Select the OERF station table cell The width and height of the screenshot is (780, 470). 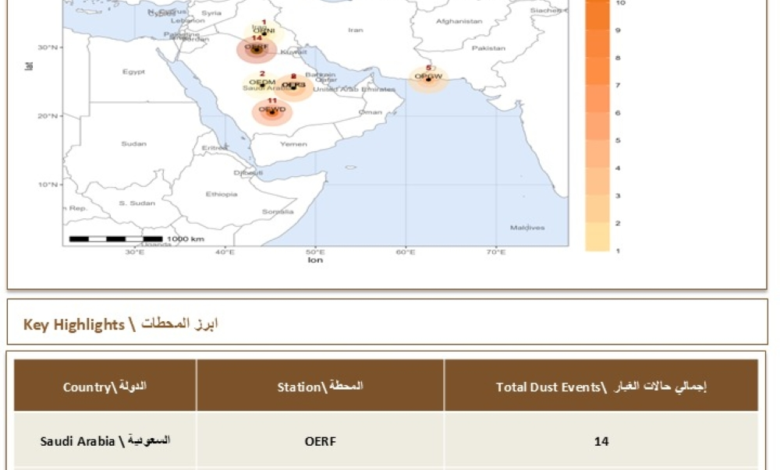pyautogui.click(x=320, y=440)
